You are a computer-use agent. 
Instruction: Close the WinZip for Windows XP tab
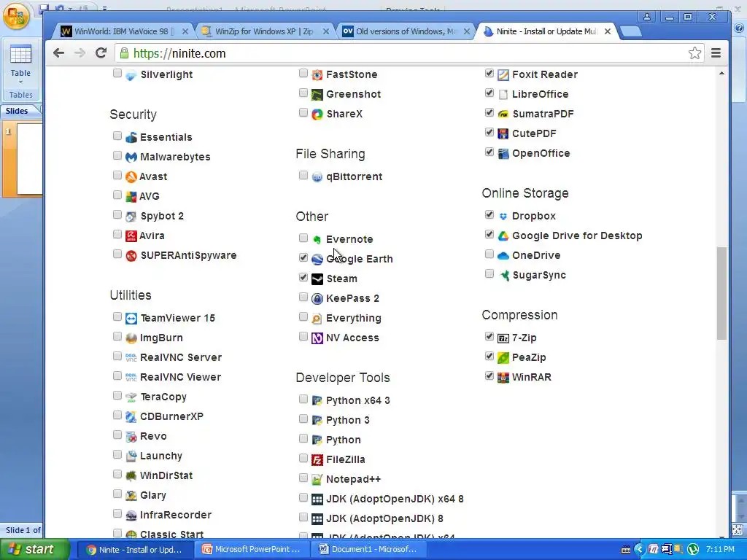326,31
